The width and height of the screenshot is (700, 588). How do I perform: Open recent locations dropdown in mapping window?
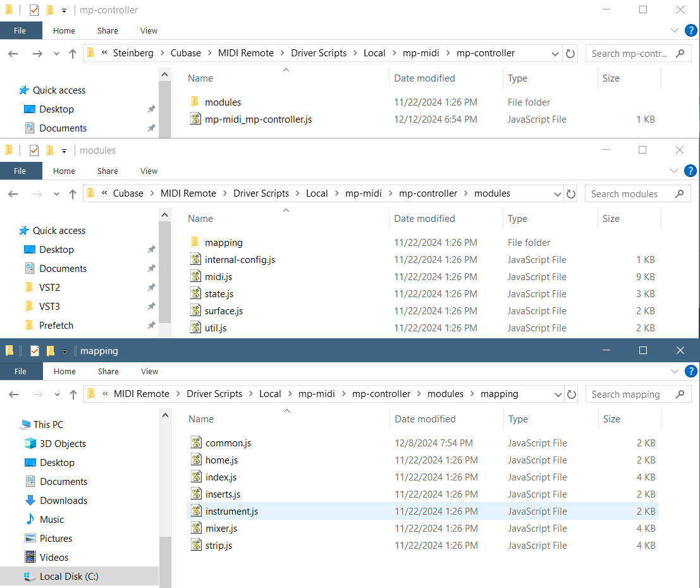pos(57,395)
